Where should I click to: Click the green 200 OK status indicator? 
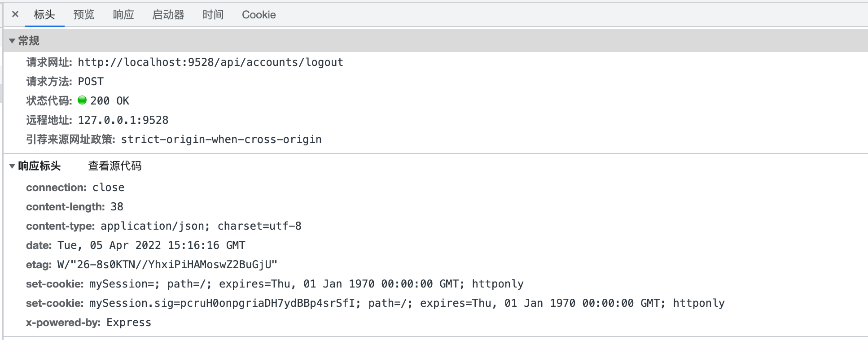[x=83, y=100]
